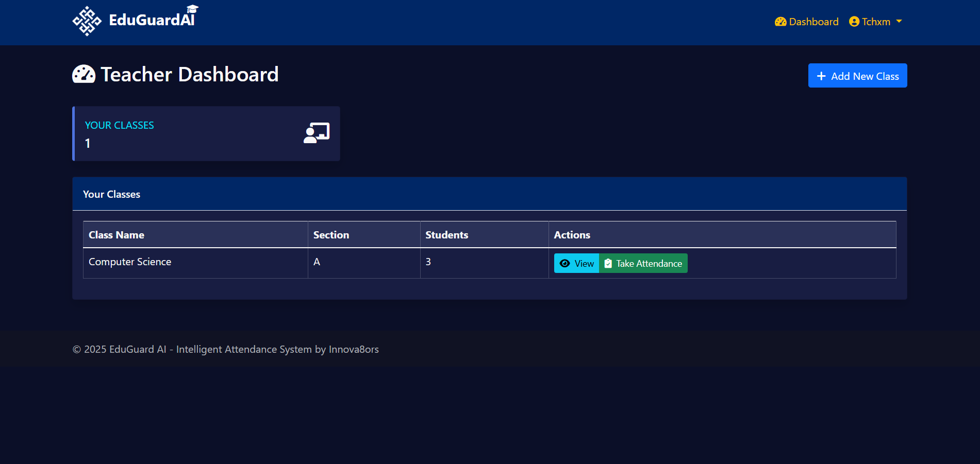Click the user avatar icon beside Tchxm
Viewport: 980px width, 464px height.
pos(854,22)
